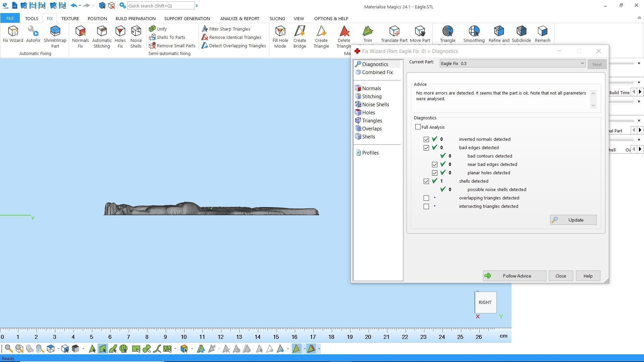Run the AutoFix tool
Image resolution: width=644 pixels, height=362 pixels.
click(x=33, y=34)
